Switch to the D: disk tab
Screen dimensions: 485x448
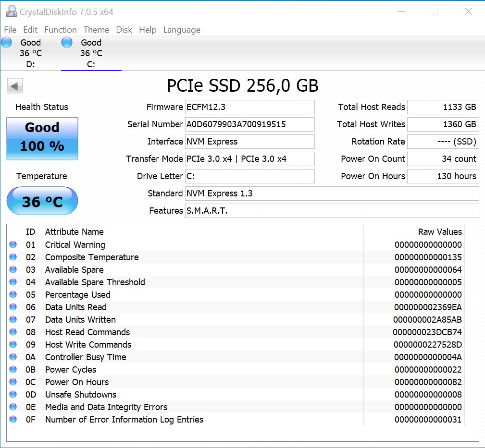pyautogui.click(x=30, y=53)
